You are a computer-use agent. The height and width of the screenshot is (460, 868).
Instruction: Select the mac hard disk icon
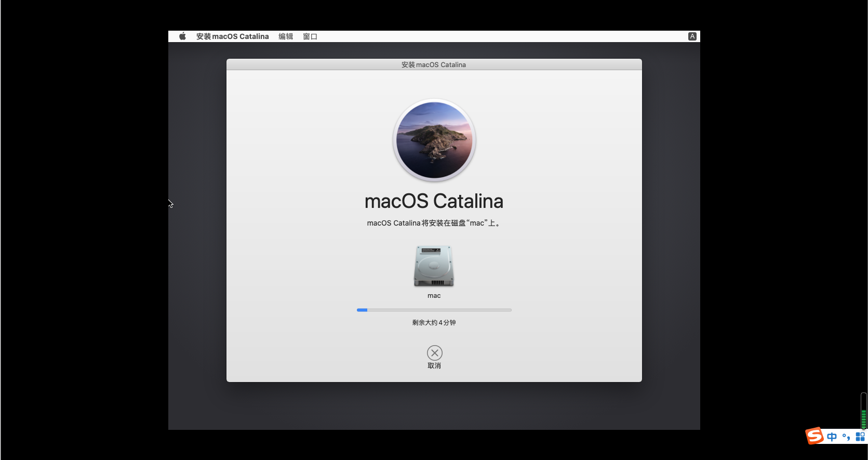(434, 266)
